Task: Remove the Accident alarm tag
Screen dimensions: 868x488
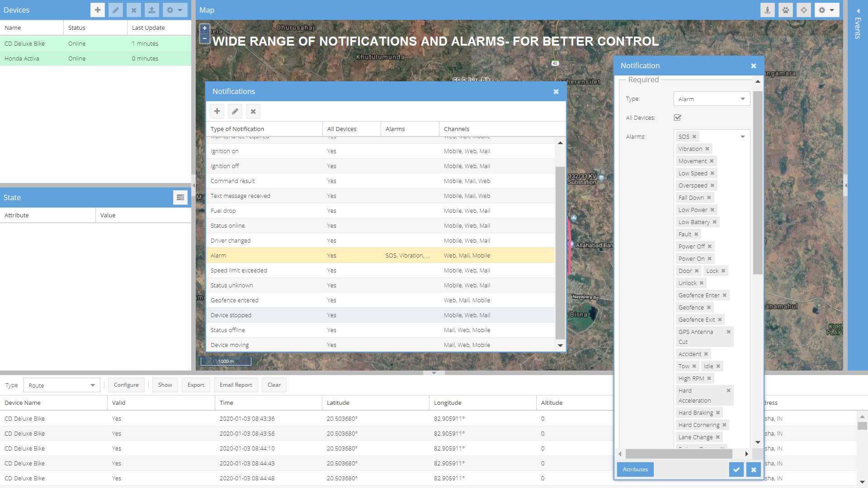Action: pyautogui.click(x=706, y=354)
